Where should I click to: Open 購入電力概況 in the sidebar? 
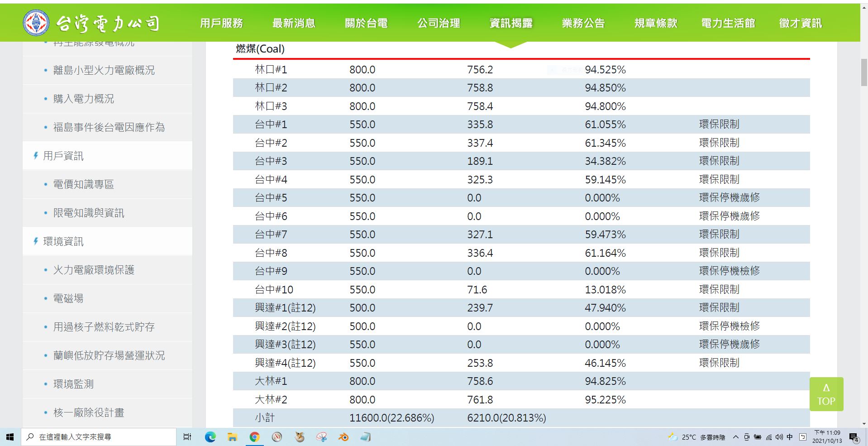coord(84,99)
